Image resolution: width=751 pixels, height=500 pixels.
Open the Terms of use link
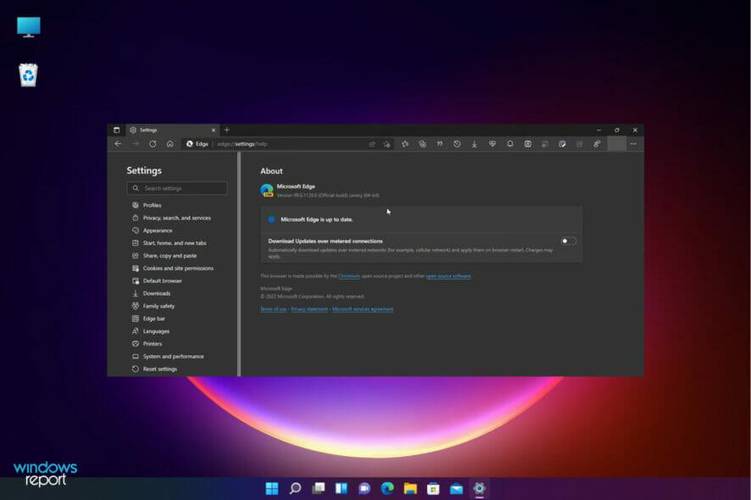273,309
